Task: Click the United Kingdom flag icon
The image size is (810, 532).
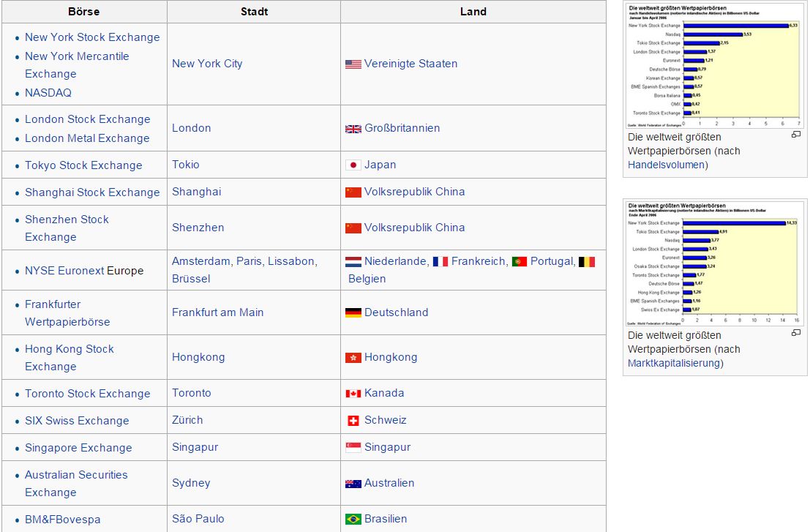Action: (353, 129)
